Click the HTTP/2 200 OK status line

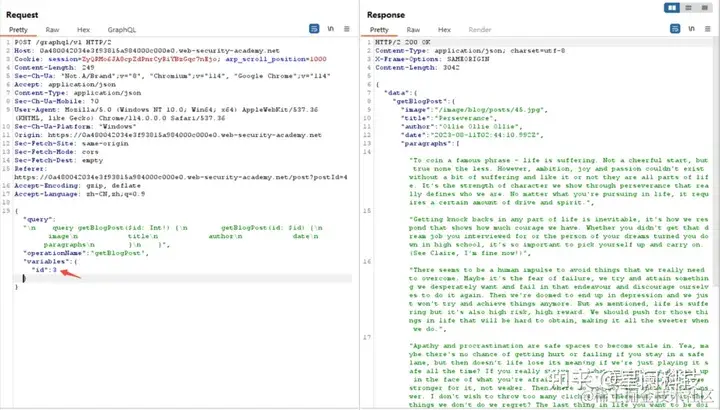[403, 42]
